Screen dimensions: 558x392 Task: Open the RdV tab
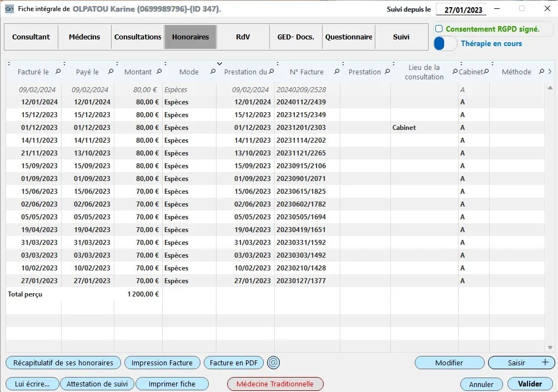click(x=243, y=37)
